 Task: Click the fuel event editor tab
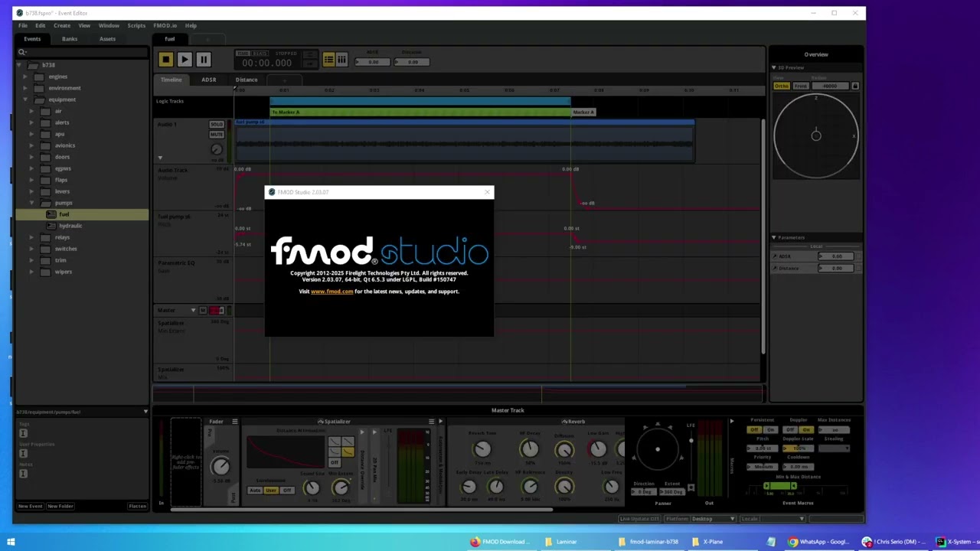coord(170,39)
